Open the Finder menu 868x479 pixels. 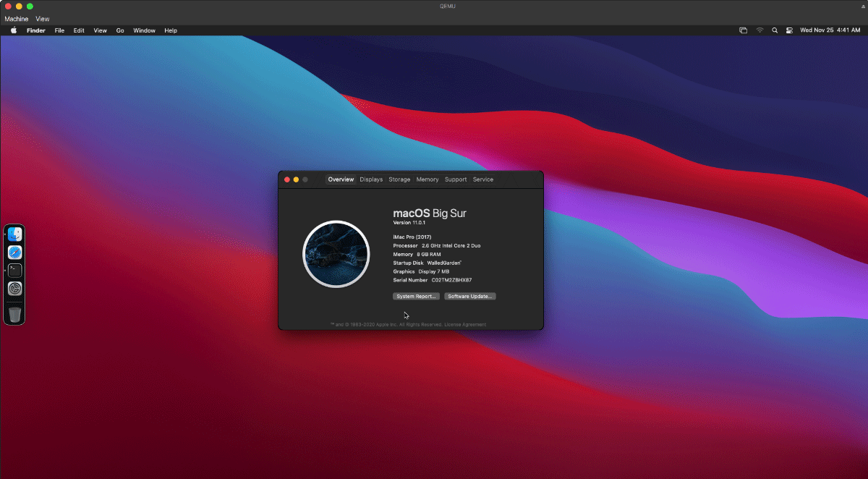(x=36, y=30)
